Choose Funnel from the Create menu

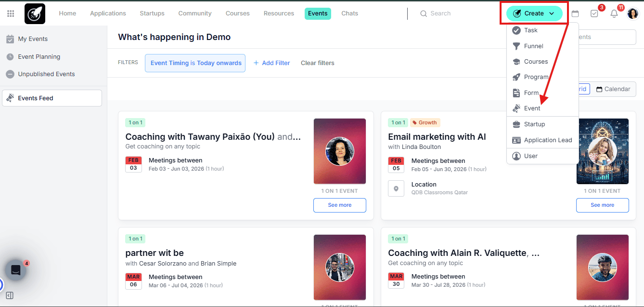542,46
